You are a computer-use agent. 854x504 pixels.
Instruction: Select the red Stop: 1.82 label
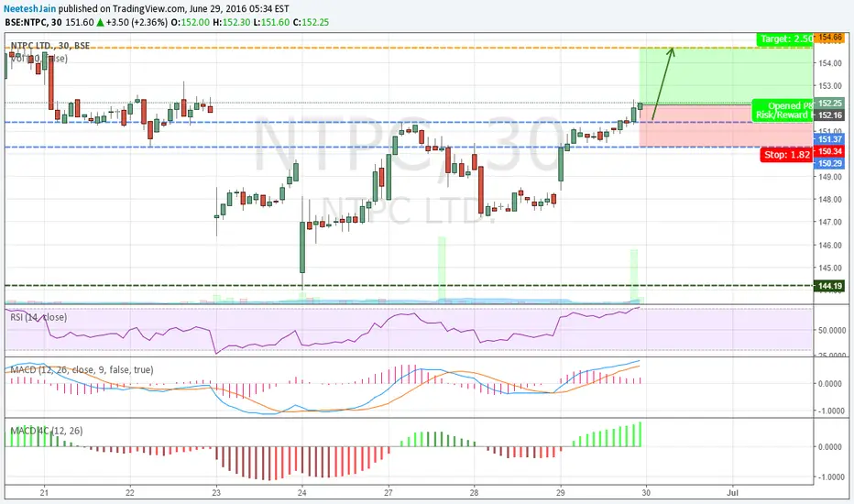click(787, 155)
